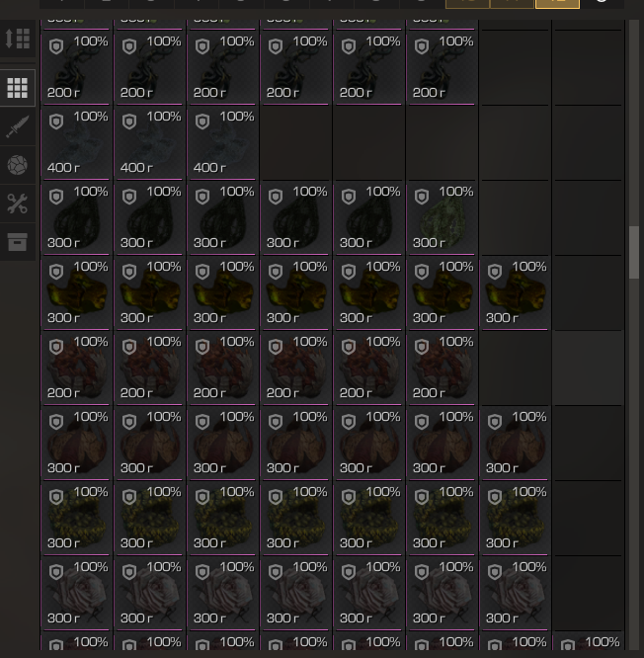Pick the first black twisted 200 г artifact
Viewport: 644px width, 658px height.
(76, 68)
